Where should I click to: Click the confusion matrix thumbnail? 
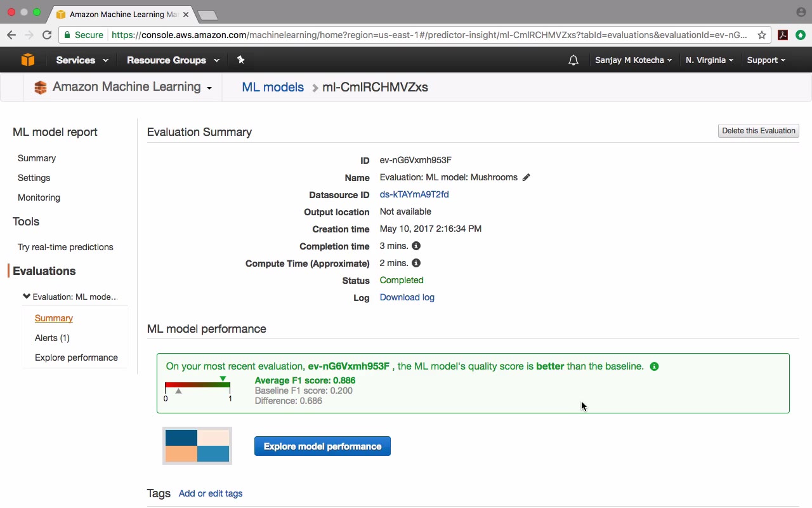click(x=197, y=446)
